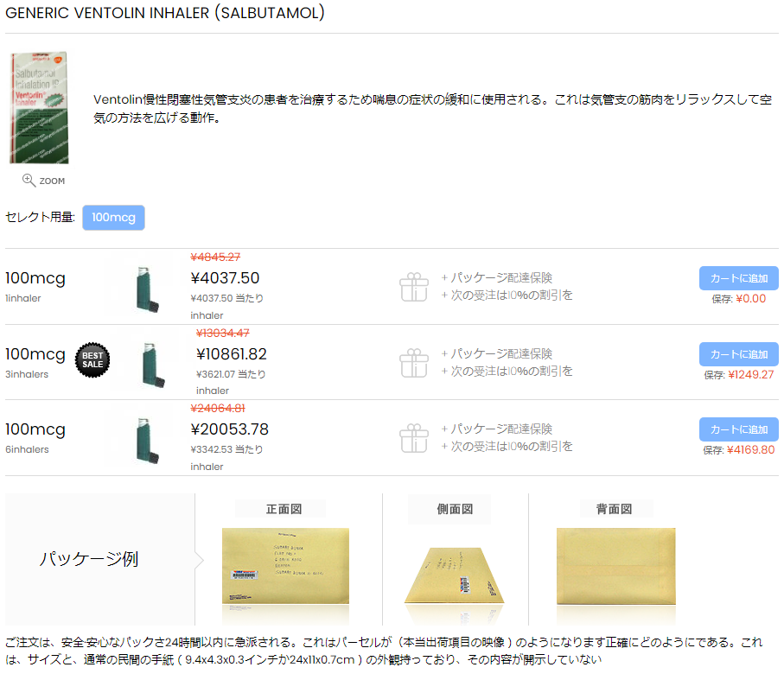Add the 3inhalers pack to cart
Viewport: 784px width, 680px height.
(x=738, y=354)
